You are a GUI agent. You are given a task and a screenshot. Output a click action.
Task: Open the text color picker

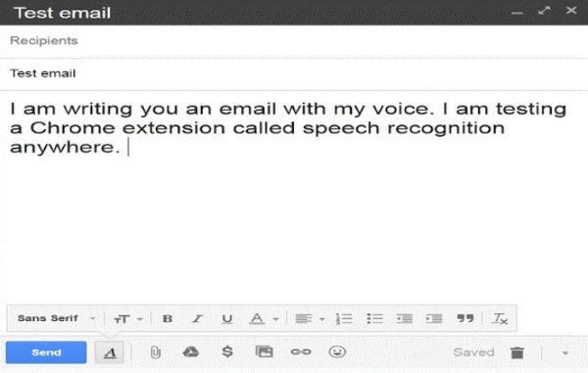tap(257, 319)
